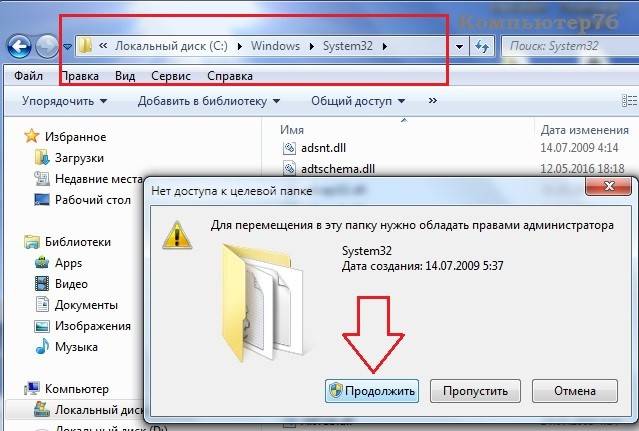Image resolution: width=639 pixels, height=431 pixels.
Task: Click the change view icon
Action: (x=630, y=101)
